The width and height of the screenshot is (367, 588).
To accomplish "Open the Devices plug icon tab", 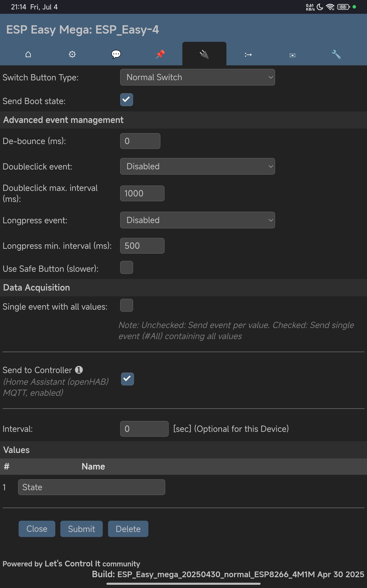I will tap(204, 54).
